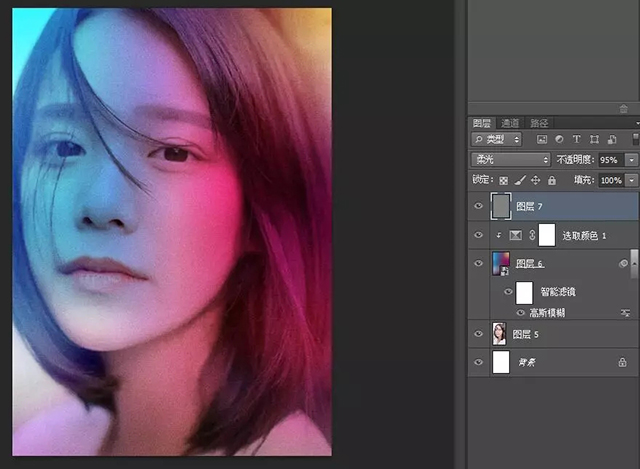The height and width of the screenshot is (469, 640).
Task: Switch to the 通道 tab
Action: [x=510, y=122]
